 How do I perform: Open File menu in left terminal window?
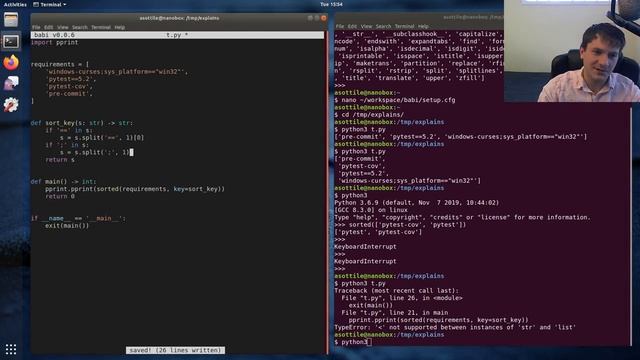36,27
